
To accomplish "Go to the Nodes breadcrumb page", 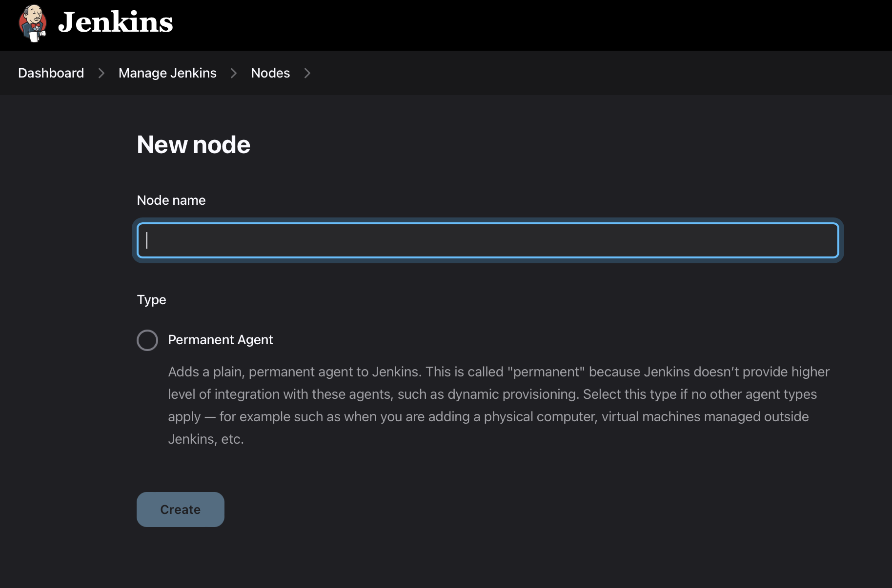I will pos(270,73).
